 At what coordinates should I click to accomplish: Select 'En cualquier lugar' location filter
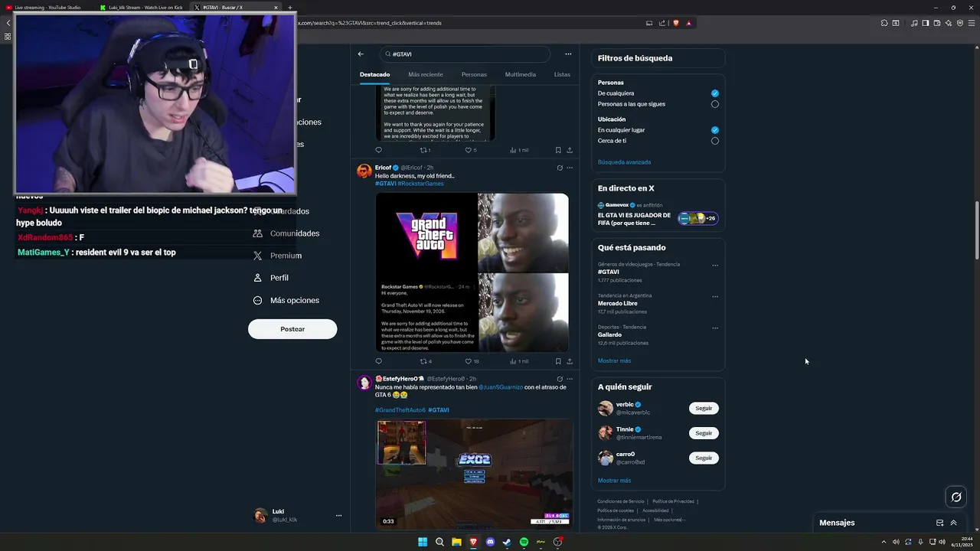pyautogui.click(x=715, y=130)
